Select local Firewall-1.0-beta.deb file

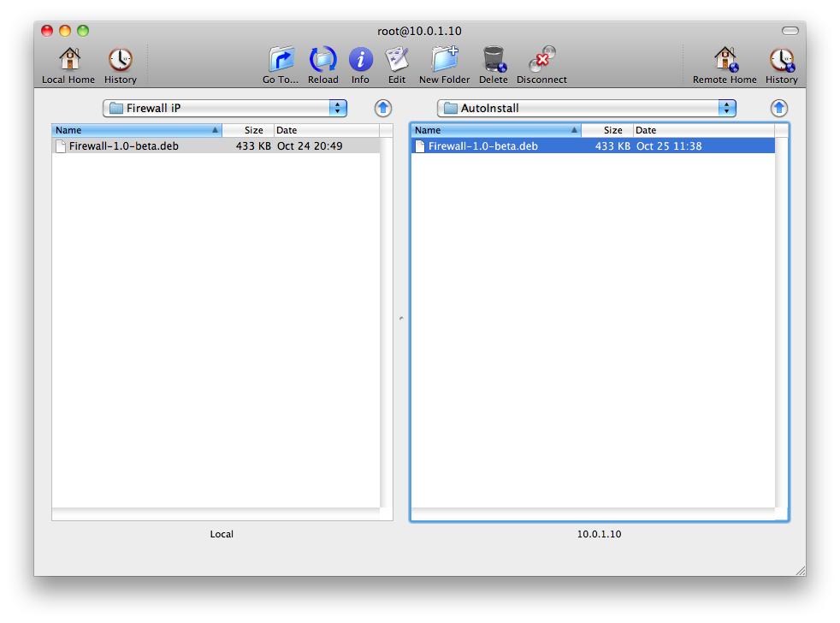[x=124, y=146]
